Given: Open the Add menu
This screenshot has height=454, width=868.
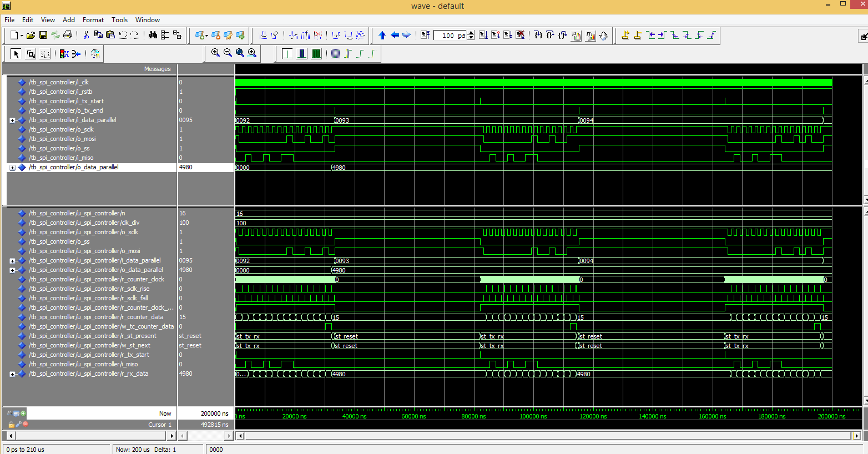Looking at the screenshot, I should coord(69,19).
